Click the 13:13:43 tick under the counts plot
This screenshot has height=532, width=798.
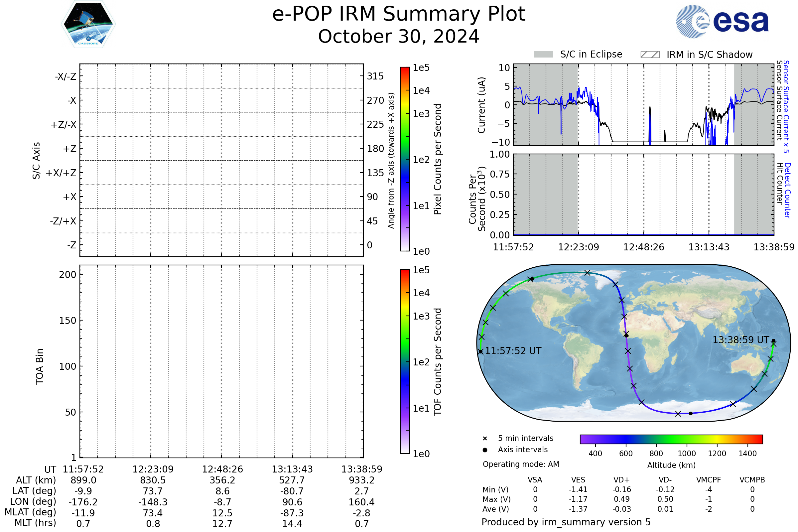pyautogui.click(x=709, y=247)
